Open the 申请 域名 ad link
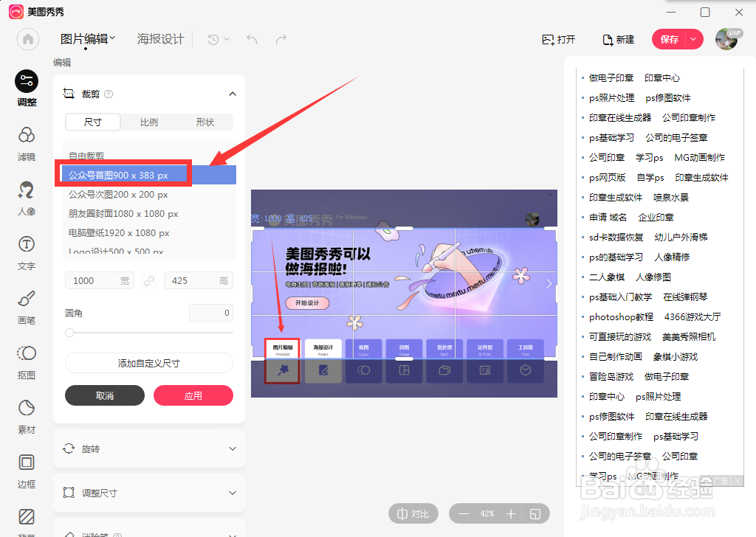This screenshot has width=756, height=537. [x=608, y=217]
